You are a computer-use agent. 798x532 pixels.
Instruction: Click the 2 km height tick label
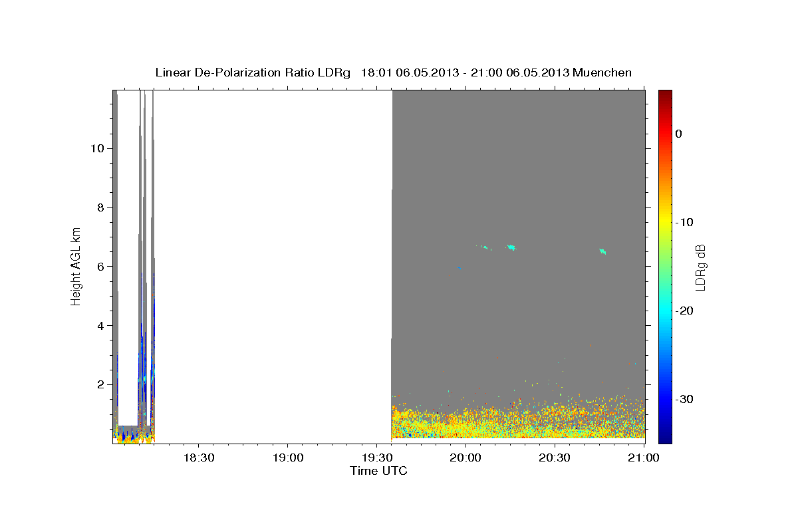(102, 384)
